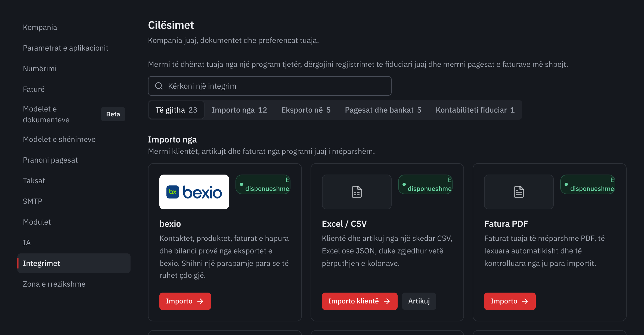
Task: Click the "Importo klientë" button
Action: (x=360, y=301)
